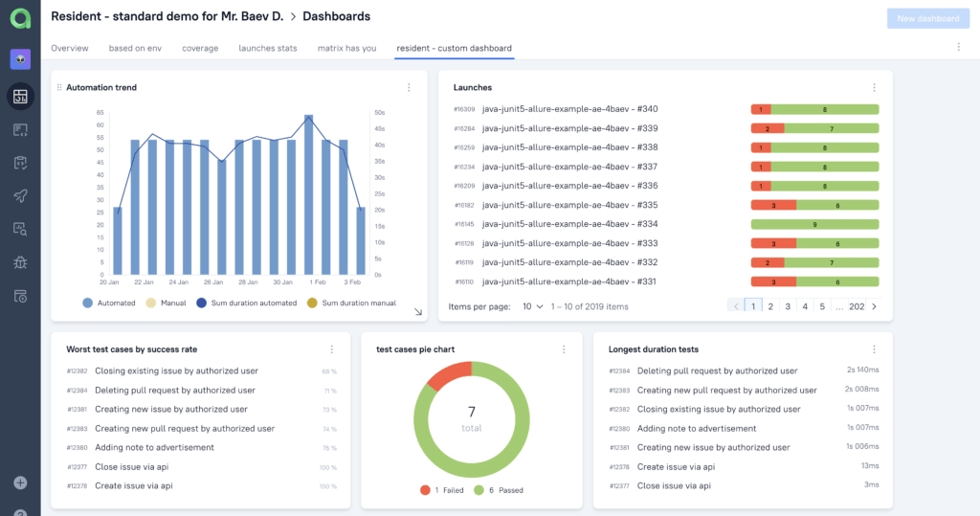Image resolution: width=980 pixels, height=516 pixels.
Task: Open the launches rocket icon in sidebar
Action: [20, 195]
